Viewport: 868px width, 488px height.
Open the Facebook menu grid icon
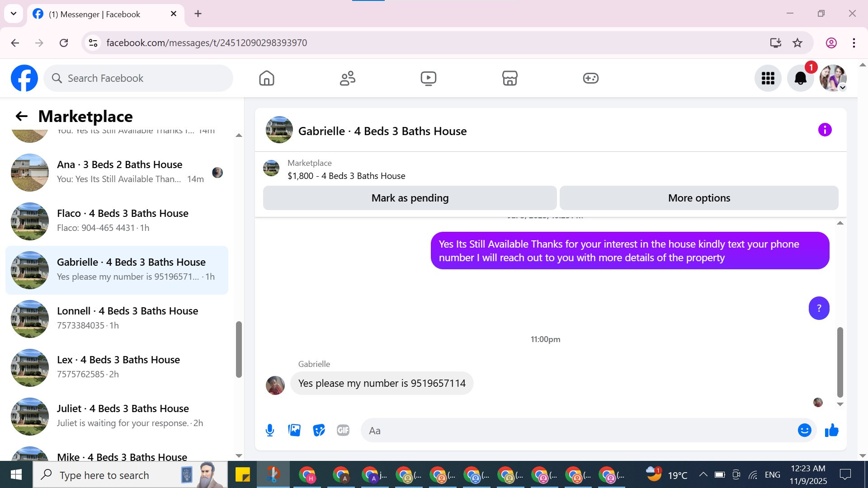(768, 78)
